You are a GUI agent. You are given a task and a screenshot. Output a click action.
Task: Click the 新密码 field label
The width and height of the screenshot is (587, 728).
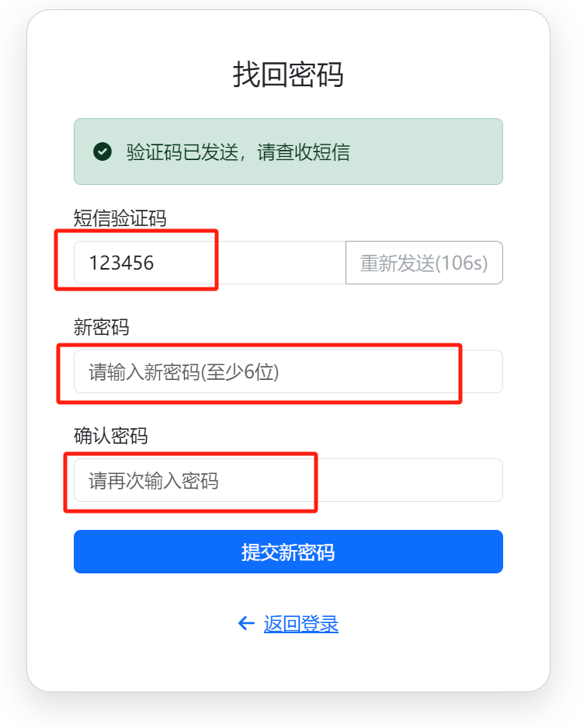[101, 327]
